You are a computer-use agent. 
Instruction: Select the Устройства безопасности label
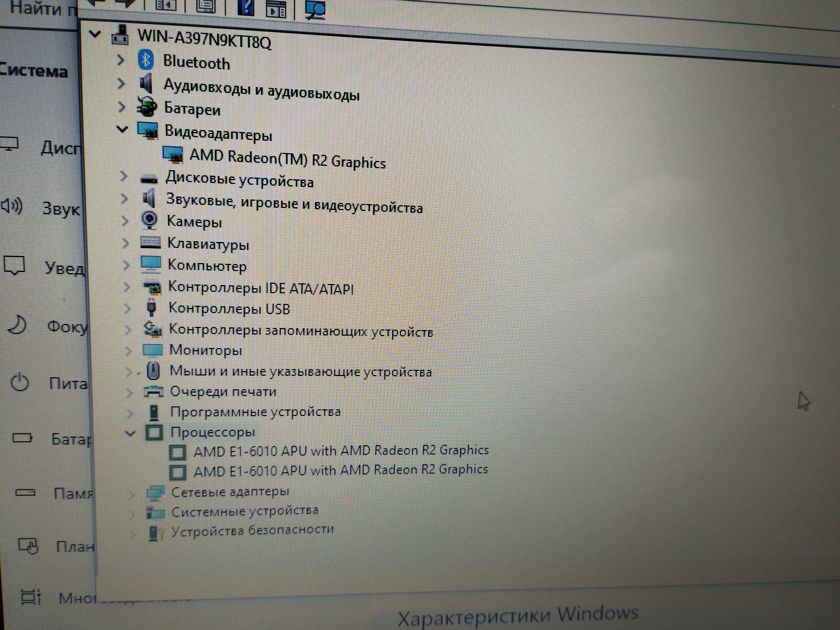point(252,531)
